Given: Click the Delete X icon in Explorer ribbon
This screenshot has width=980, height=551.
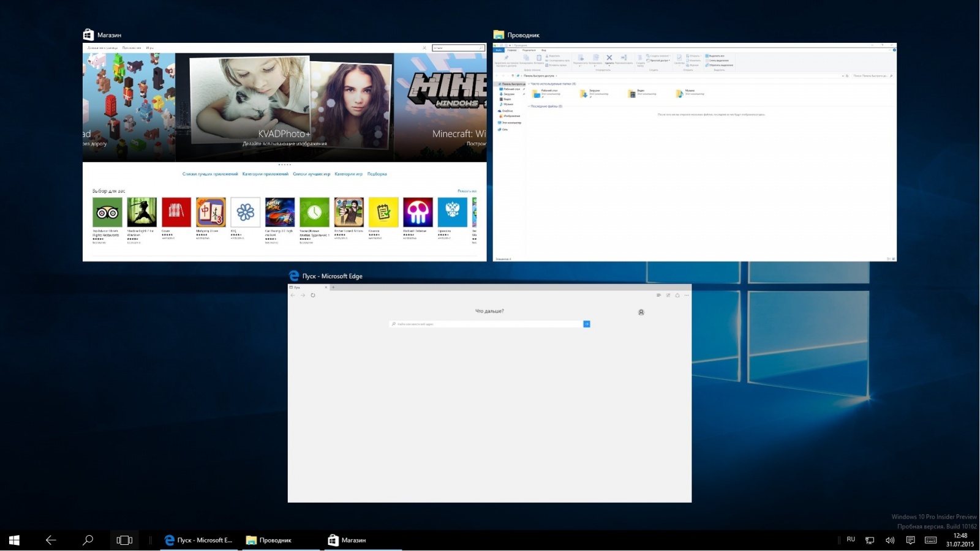Looking at the screenshot, I should 609,58.
